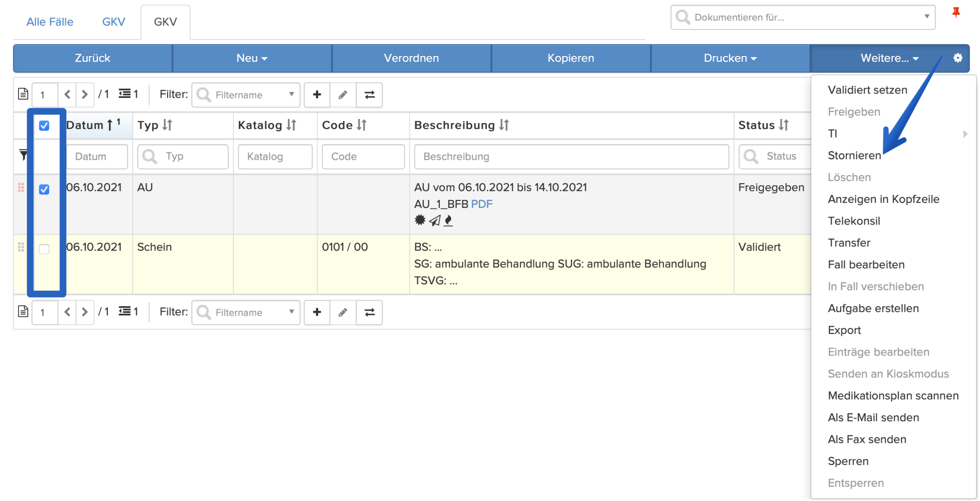
Task: Click bottom toolbar swap arrows button
Action: coord(369,312)
